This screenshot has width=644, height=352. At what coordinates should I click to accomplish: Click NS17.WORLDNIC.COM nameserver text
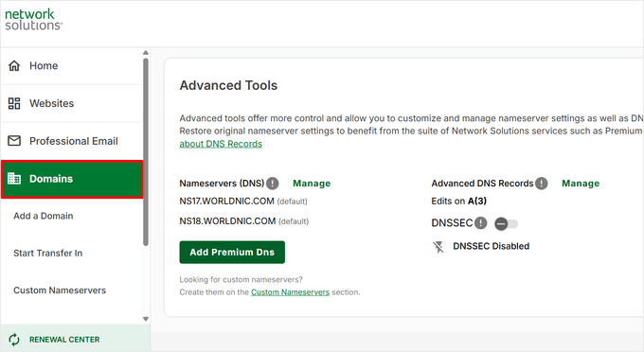click(226, 201)
